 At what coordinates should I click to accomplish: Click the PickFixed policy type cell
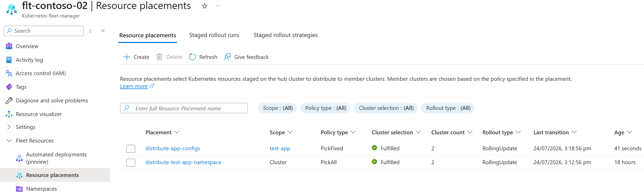pos(332,148)
